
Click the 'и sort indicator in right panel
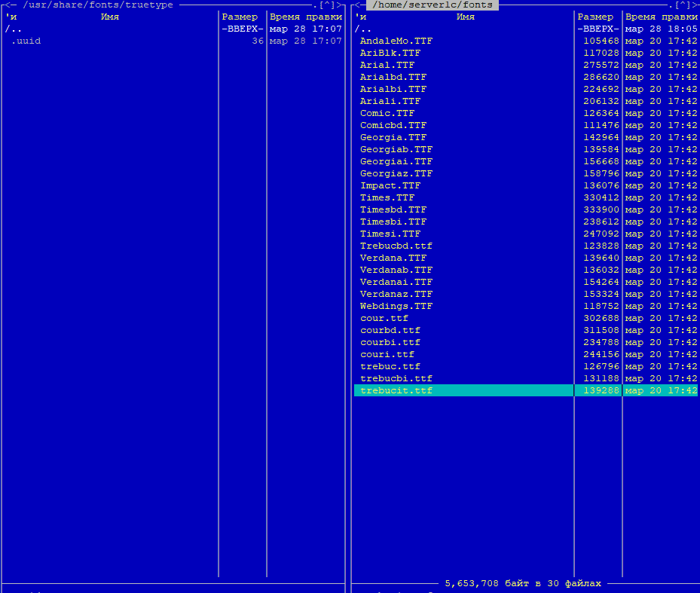click(361, 17)
